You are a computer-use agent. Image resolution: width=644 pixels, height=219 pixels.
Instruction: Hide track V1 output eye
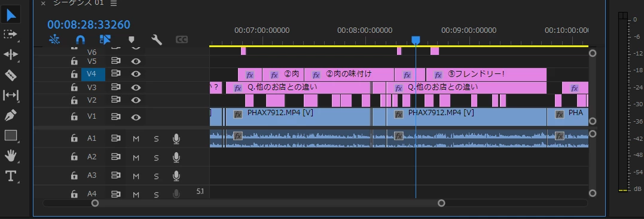[136, 117]
